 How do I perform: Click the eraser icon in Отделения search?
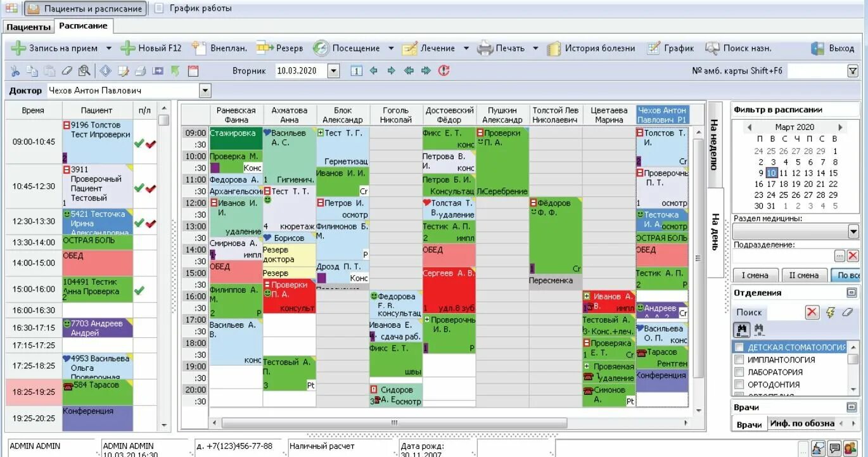pos(848,312)
